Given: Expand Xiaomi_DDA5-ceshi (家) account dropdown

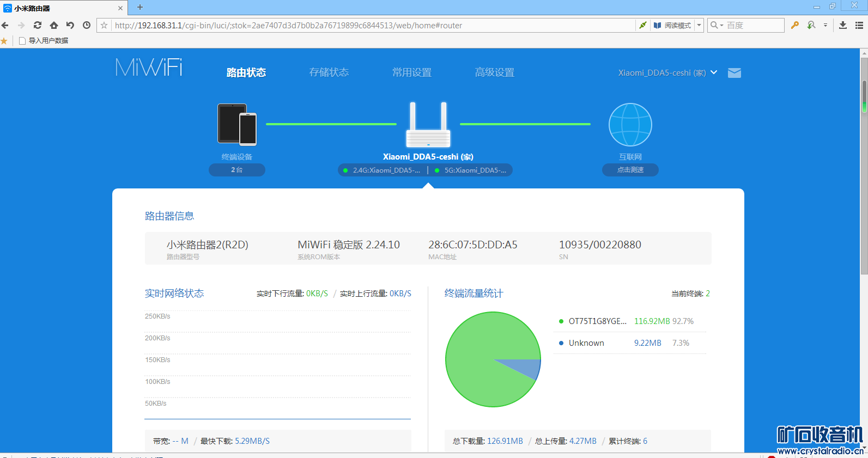Looking at the screenshot, I should pos(667,72).
